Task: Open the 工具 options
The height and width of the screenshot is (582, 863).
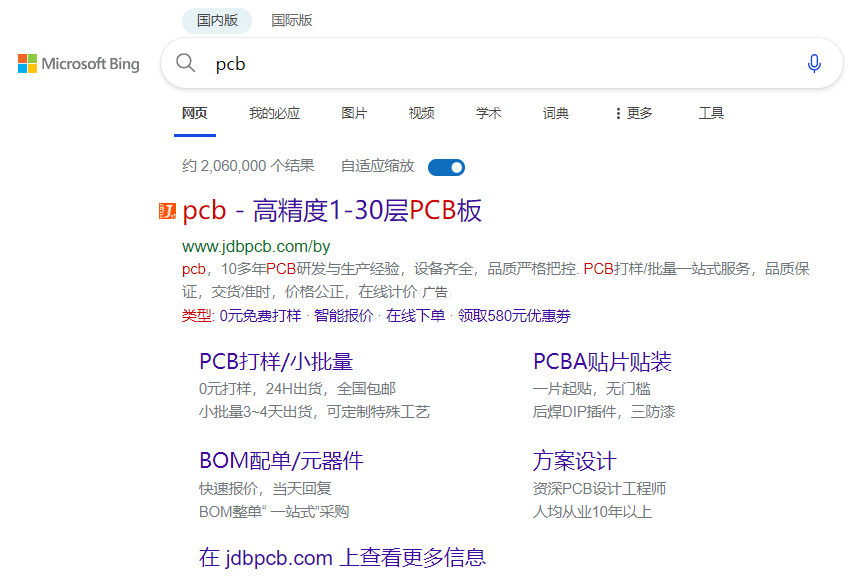Action: pyautogui.click(x=711, y=113)
